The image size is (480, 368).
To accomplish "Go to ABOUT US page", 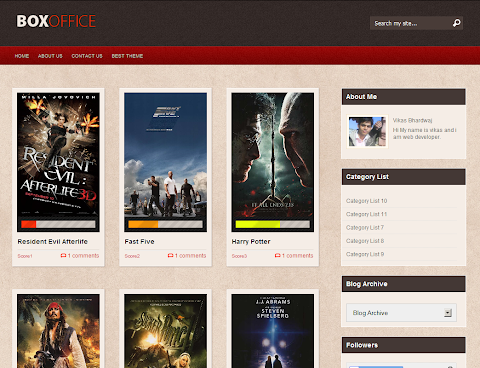I will [50, 56].
